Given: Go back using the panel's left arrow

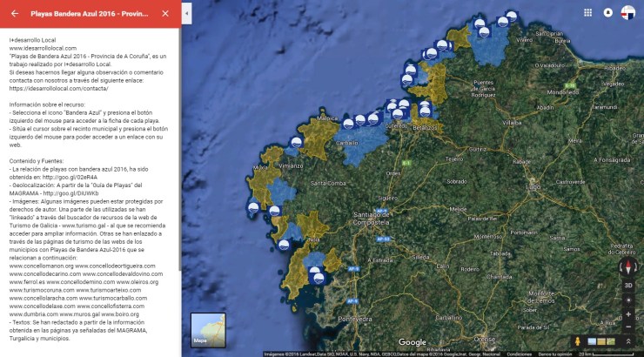Looking at the screenshot, I should pos(15,14).
